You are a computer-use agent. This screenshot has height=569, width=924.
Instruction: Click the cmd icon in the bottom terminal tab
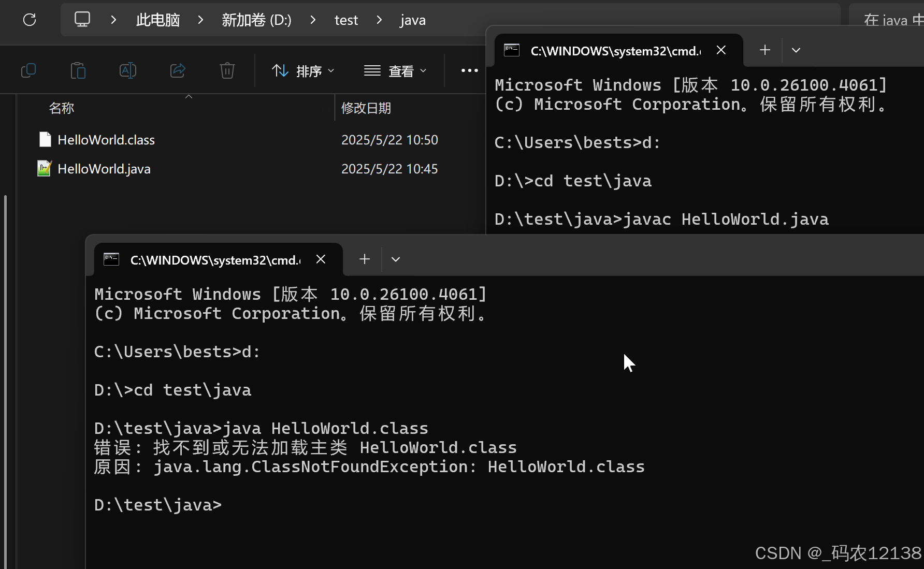pyautogui.click(x=111, y=259)
